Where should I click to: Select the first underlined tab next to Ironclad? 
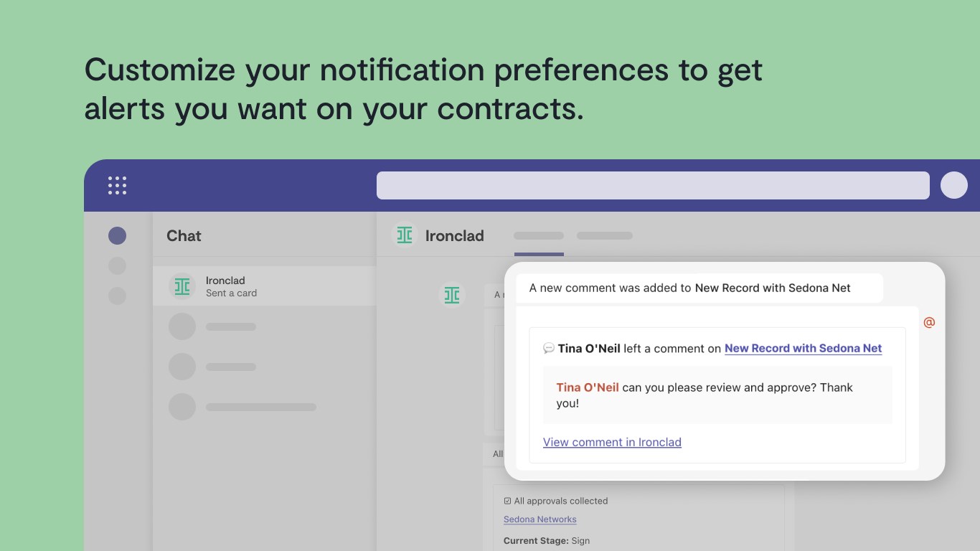point(539,235)
